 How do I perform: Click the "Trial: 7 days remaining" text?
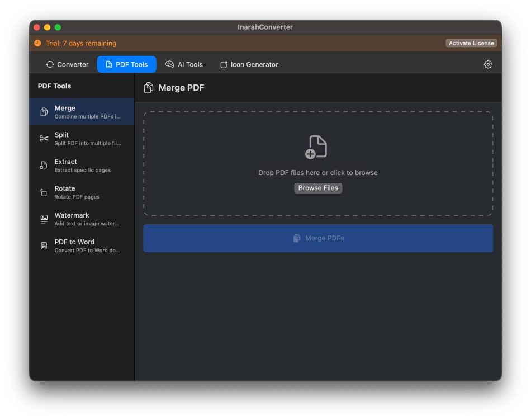(81, 44)
